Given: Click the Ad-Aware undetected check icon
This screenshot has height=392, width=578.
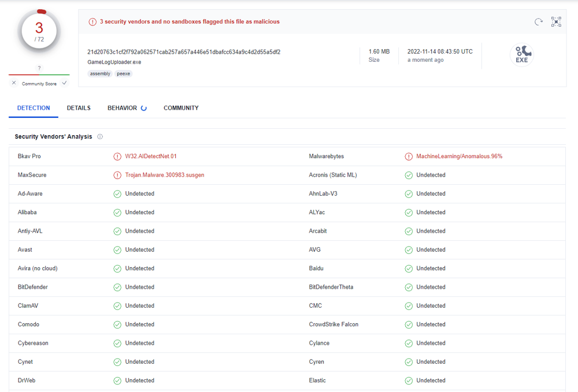Looking at the screenshot, I should click(x=117, y=194).
